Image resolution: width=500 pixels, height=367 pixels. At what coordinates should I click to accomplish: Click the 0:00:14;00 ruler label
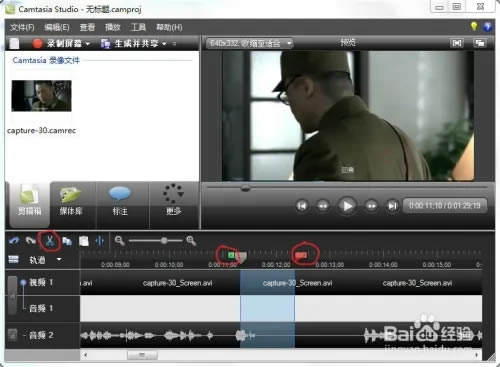point(383,265)
